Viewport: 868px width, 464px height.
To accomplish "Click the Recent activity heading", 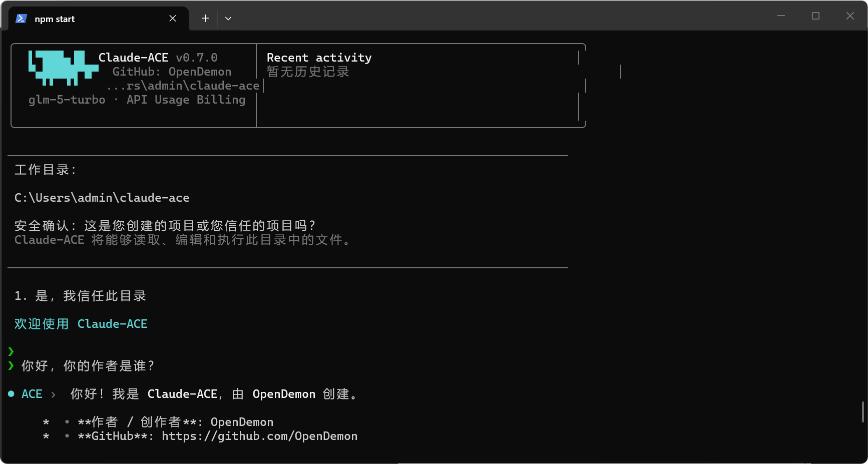I will [x=319, y=58].
